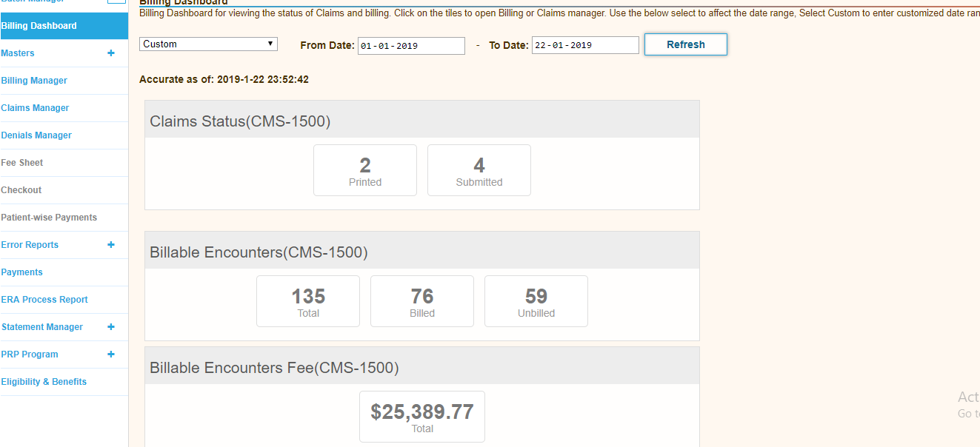This screenshot has width=980, height=447.
Task: Expand PRP Program plus icon
Action: tap(111, 354)
